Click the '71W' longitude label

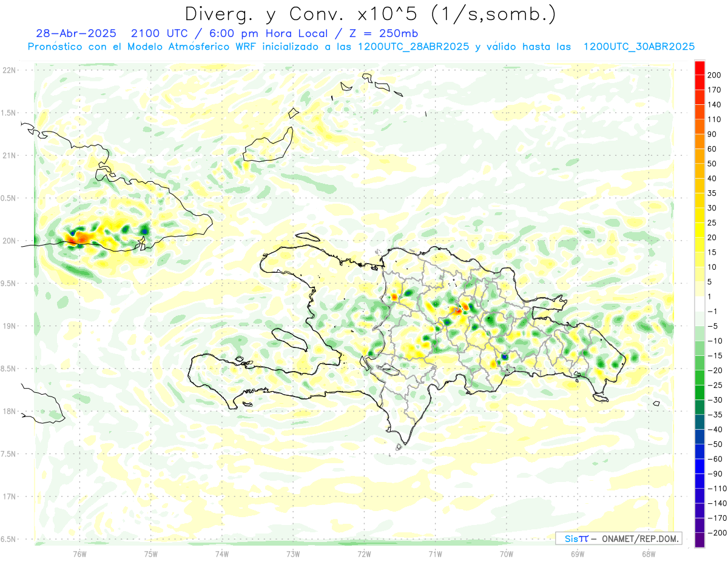(x=435, y=554)
